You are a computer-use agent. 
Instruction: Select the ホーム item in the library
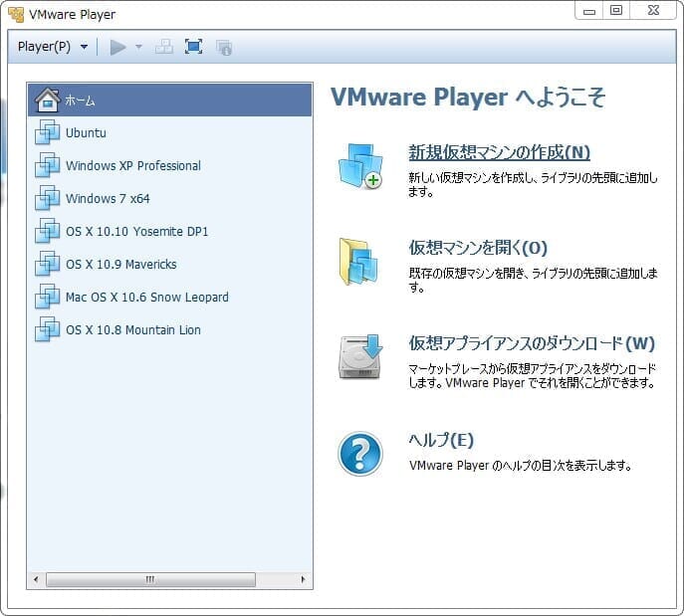[81, 101]
